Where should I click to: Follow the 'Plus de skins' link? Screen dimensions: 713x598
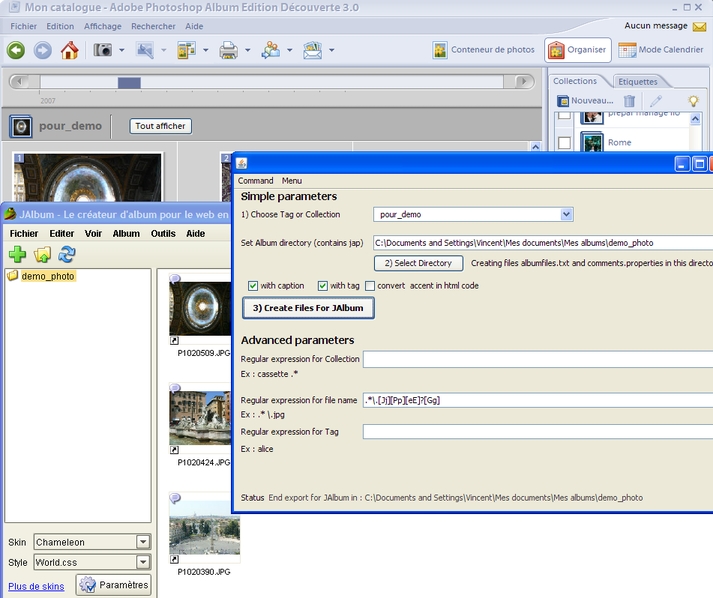coord(36,586)
